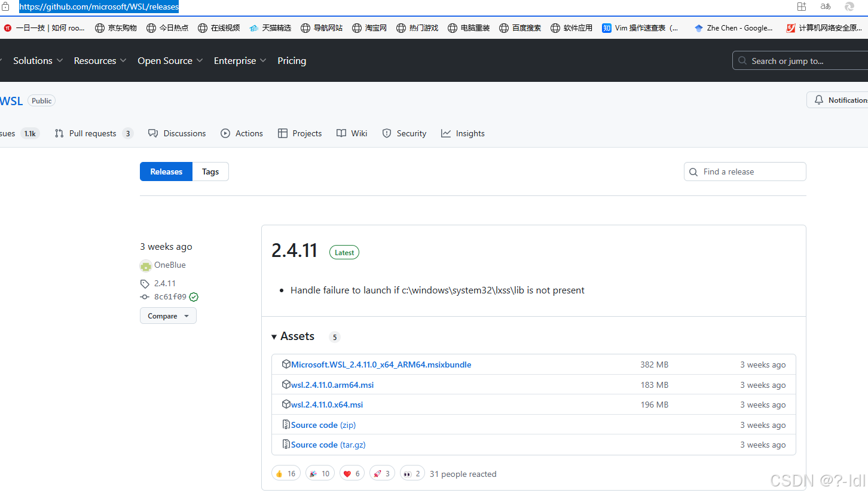Viewport: 868px width, 496px height.
Task: Open the 百度搜索 bookmark
Action: [520, 28]
